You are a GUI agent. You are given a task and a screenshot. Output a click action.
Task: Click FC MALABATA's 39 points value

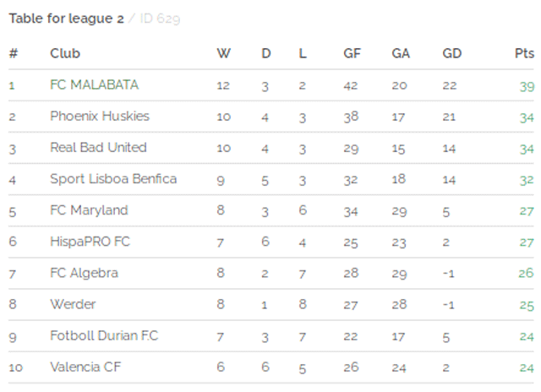point(527,86)
